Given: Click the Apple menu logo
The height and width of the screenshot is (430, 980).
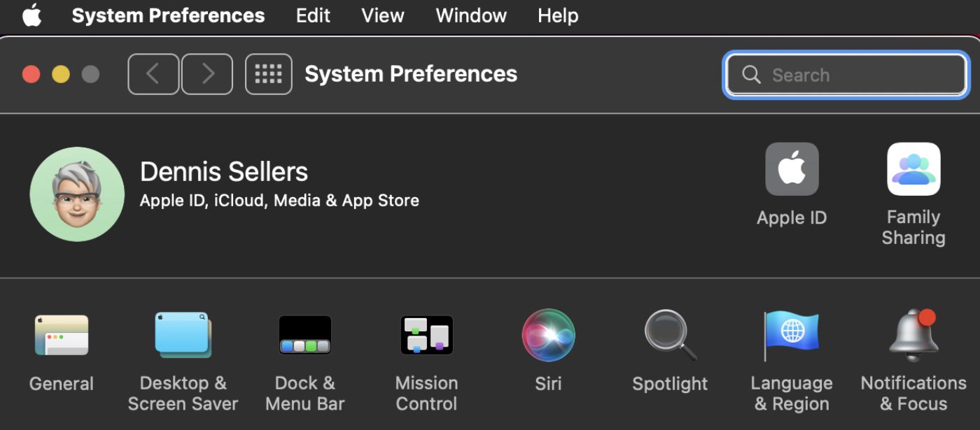Looking at the screenshot, I should 32,15.
